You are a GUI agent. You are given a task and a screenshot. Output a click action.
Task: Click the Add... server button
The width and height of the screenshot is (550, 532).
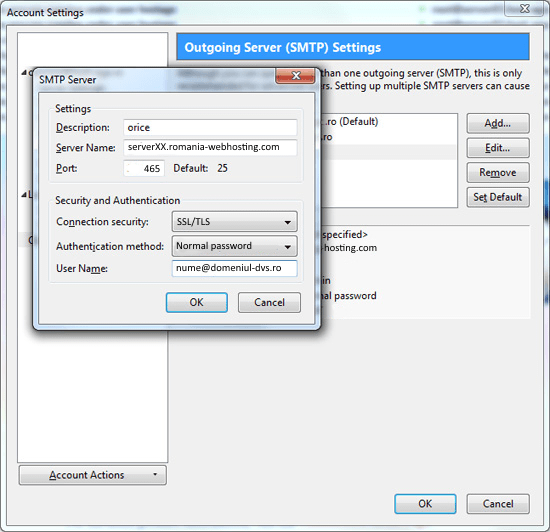[x=497, y=123]
